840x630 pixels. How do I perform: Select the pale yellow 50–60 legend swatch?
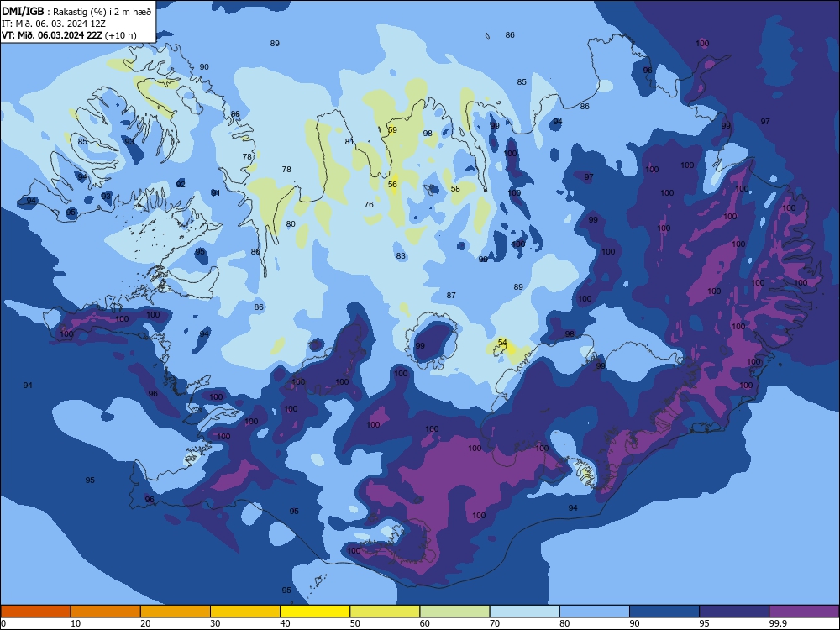385,612
